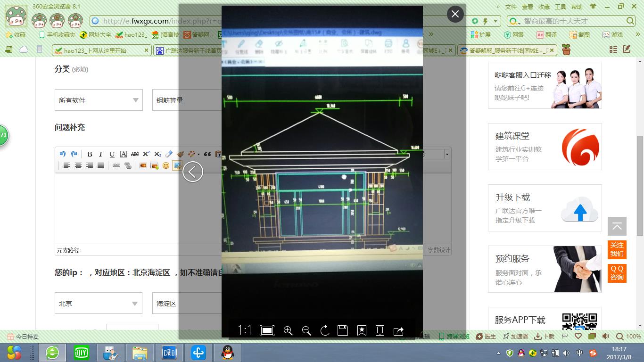This screenshot has height=362, width=644.
Task: Toggle bold formatting in the editor
Action: 90,154
